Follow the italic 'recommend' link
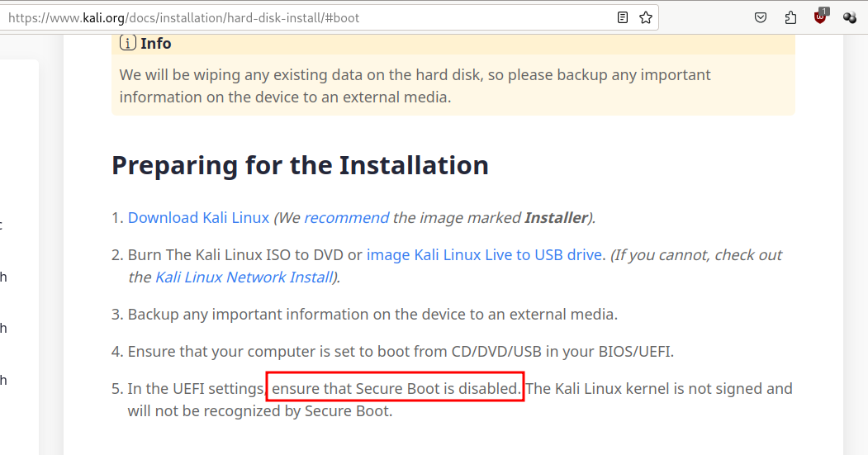The width and height of the screenshot is (868, 455). [346, 217]
